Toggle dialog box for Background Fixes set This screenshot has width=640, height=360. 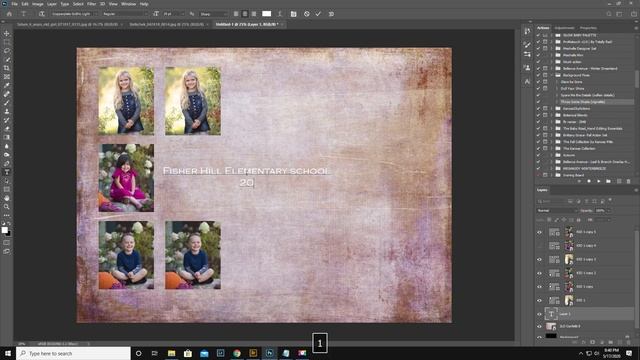[545, 75]
